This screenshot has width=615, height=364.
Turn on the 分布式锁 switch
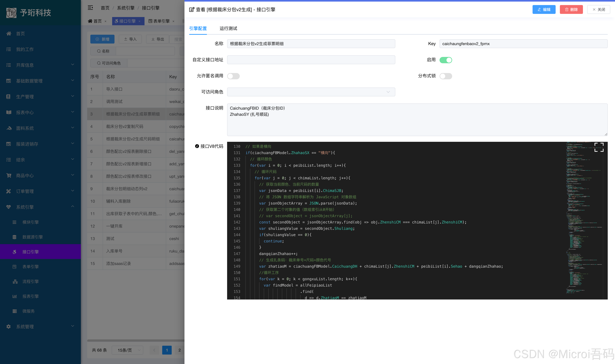[446, 76]
